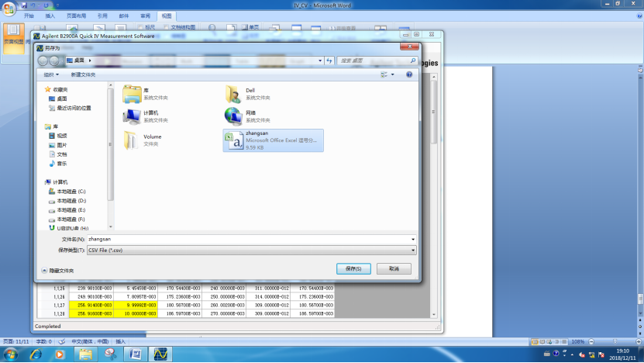Click the volume icon in system tray
This screenshot has width=644, height=363.
[x=582, y=354]
